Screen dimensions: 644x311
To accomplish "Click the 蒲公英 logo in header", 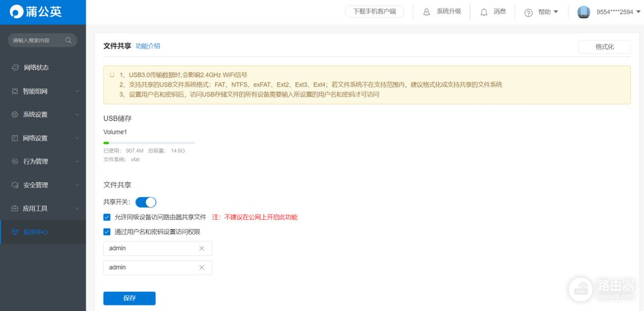I will point(36,12).
